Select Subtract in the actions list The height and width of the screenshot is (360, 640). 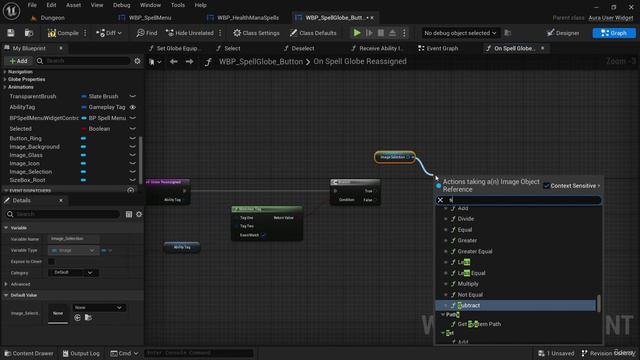click(x=516, y=305)
